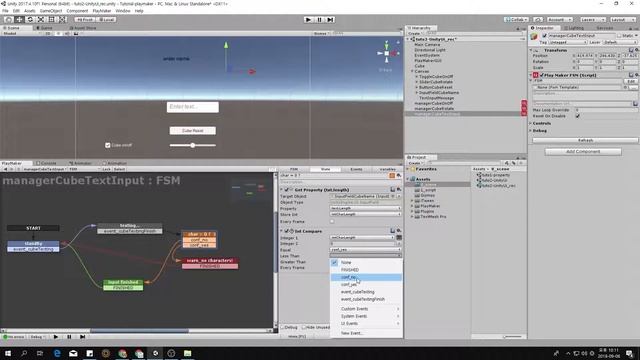The height and width of the screenshot is (360, 640).
Task: Switch to the Asset Store tab
Action: pos(83,28)
